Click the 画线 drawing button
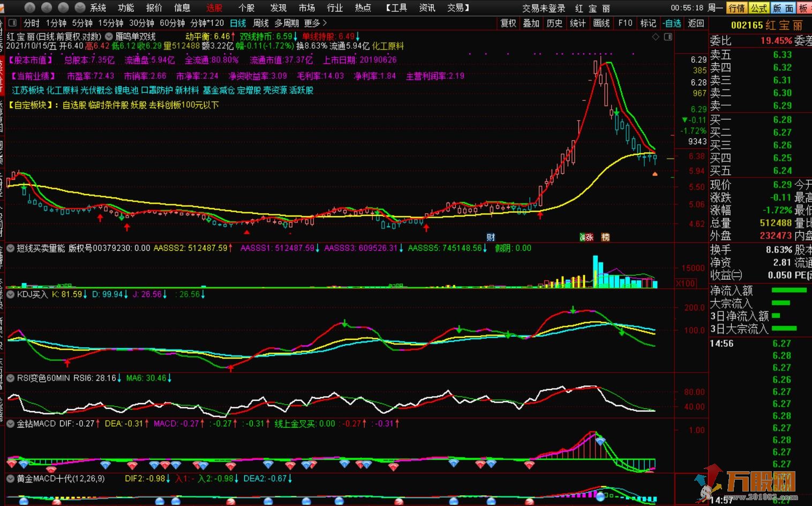812x506 pixels. pyautogui.click(x=602, y=23)
